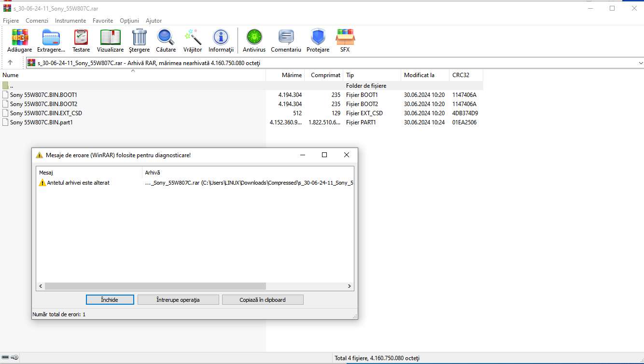This screenshot has height=364, width=644.
Task: Click status bar 'Total 4 fișiere' text
Action: pyautogui.click(x=377, y=358)
